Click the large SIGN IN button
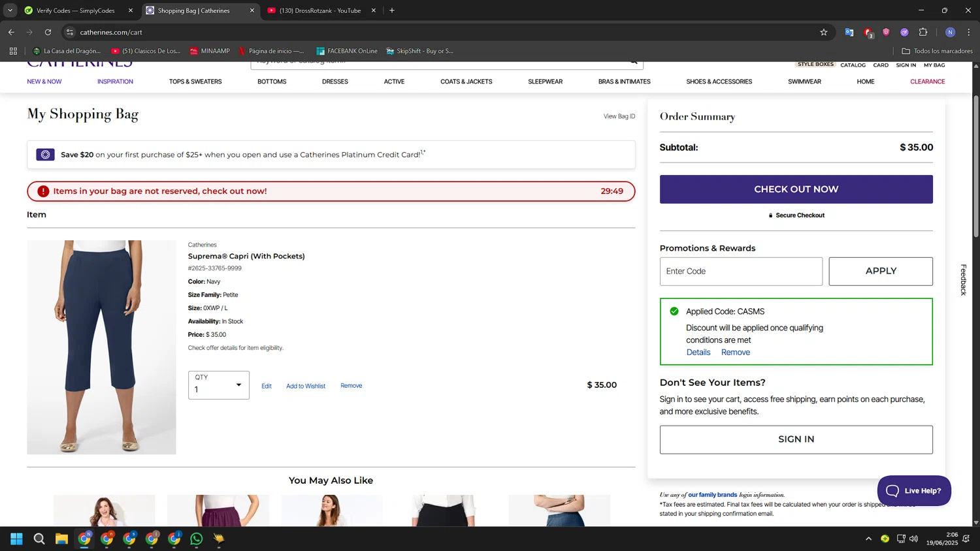Screen dimensions: 980x551 pyautogui.click(x=796, y=439)
